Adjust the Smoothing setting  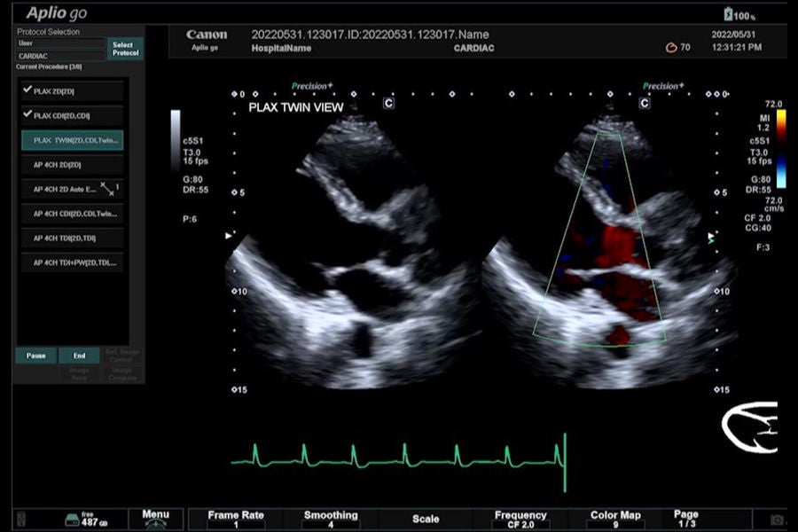pyautogui.click(x=331, y=520)
